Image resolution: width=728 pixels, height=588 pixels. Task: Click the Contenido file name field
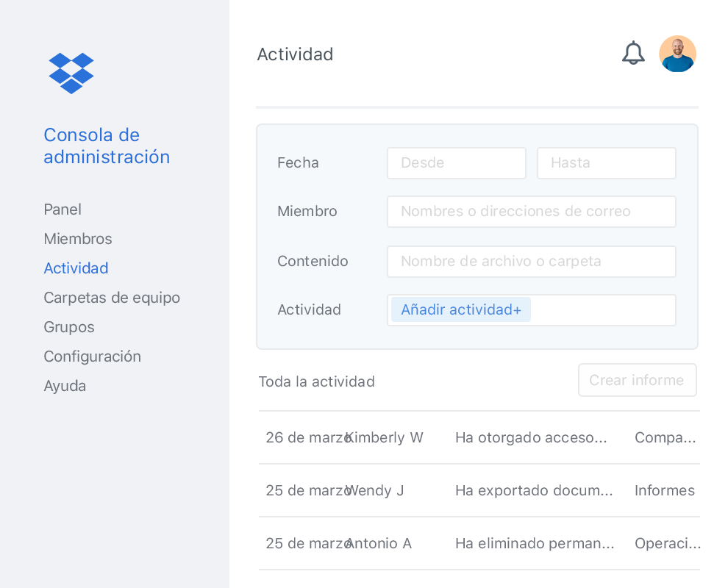tap(531, 262)
